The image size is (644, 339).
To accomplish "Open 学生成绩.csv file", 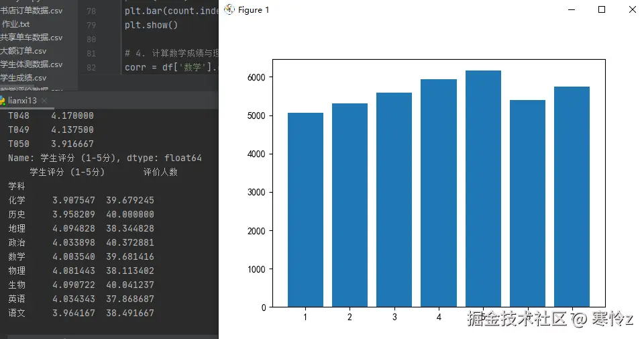I will coord(23,78).
